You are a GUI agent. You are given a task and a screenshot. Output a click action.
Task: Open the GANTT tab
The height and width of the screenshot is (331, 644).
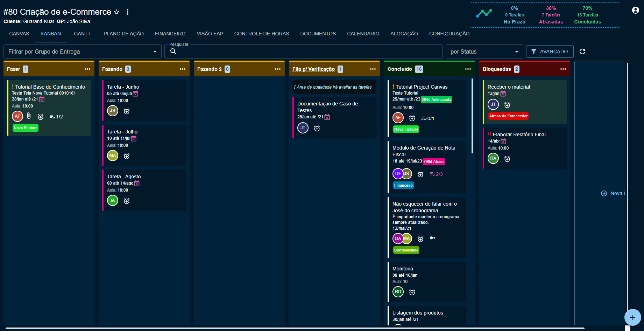click(82, 34)
